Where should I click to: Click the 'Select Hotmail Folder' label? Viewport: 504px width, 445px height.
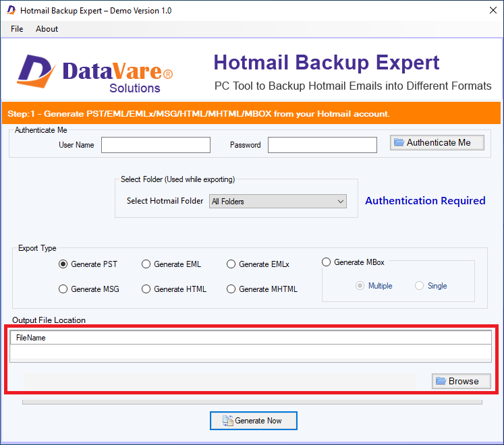(x=165, y=201)
